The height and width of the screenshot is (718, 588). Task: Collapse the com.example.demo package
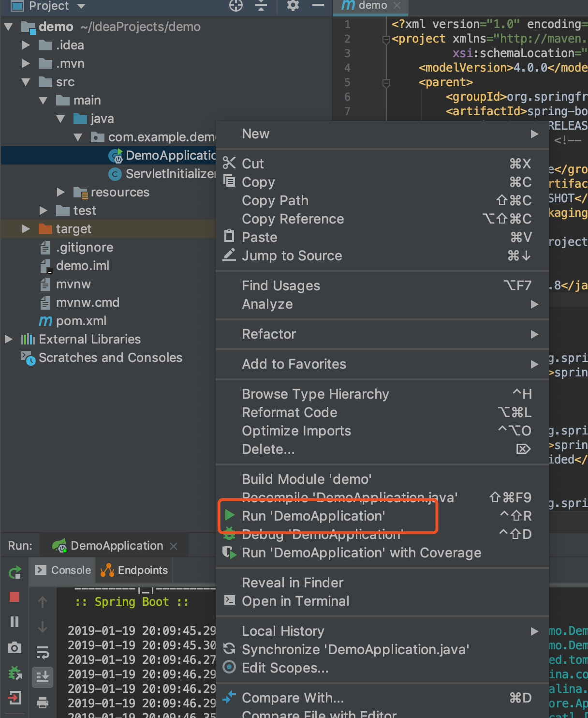point(78,137)
